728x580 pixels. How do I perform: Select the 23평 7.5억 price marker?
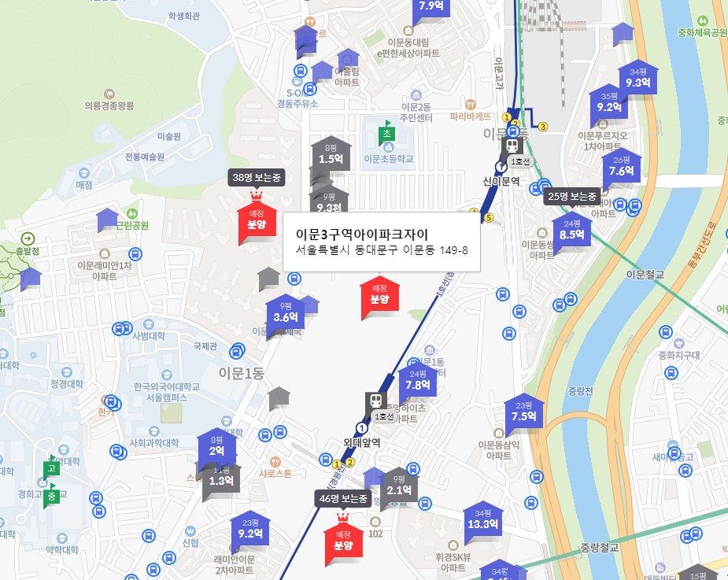coord(523,411)
